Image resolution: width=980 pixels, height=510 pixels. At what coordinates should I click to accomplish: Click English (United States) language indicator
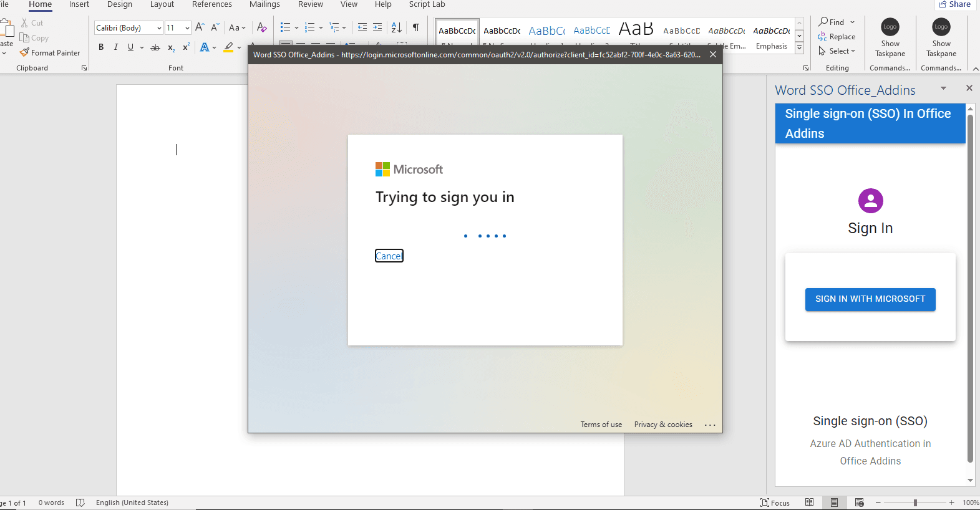pos(132,503)
